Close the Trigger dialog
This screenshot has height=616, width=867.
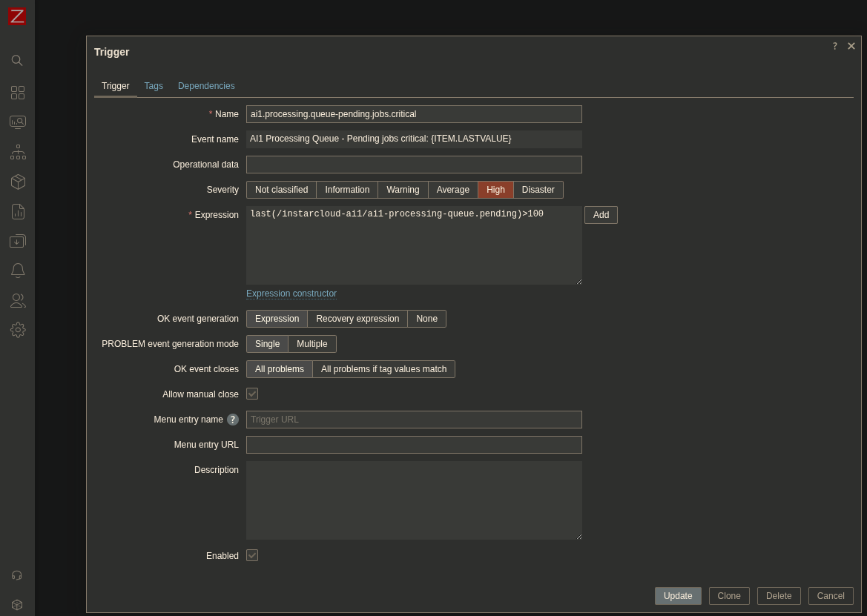click(x=851, y=46)
